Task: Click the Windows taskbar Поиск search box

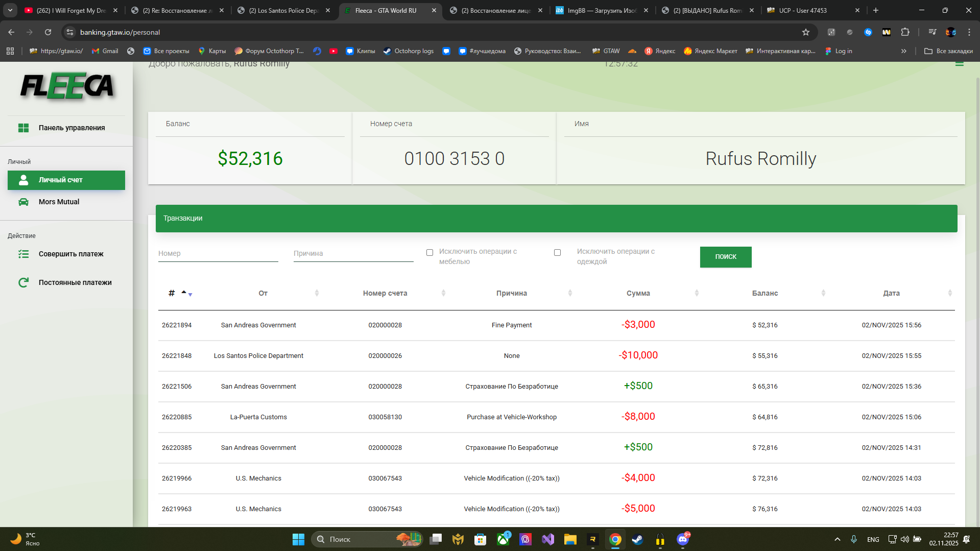Action: click(x=367, y=539)
